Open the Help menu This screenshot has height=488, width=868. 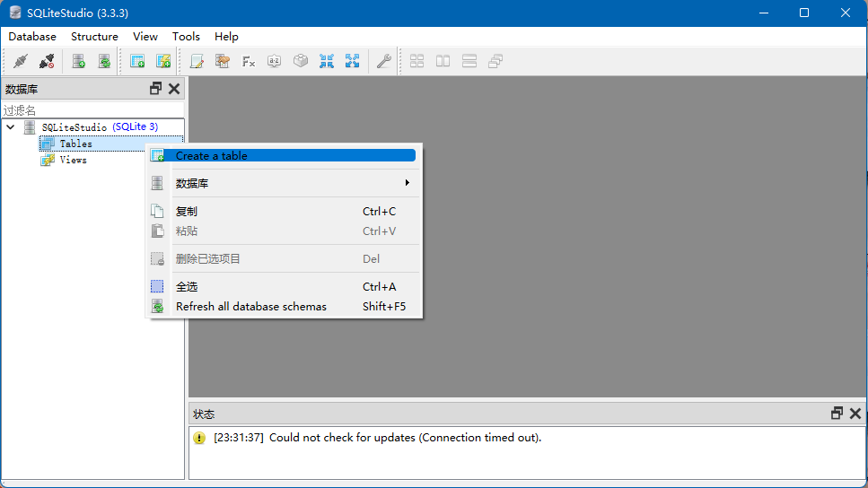pos(226,37)
